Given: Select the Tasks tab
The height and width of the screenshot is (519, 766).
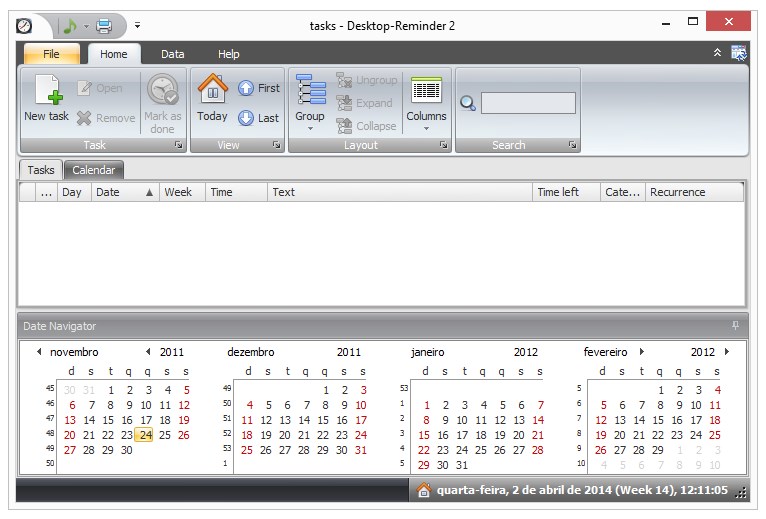Looking at the screenshot, I should pyautogui.click(x=41, y=170).
